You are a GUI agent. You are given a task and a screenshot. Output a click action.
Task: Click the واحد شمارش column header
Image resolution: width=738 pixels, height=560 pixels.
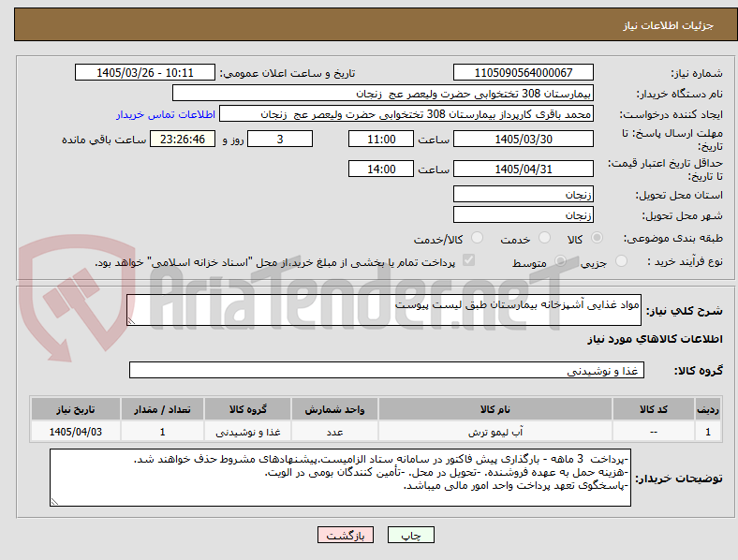pos(334,409)
